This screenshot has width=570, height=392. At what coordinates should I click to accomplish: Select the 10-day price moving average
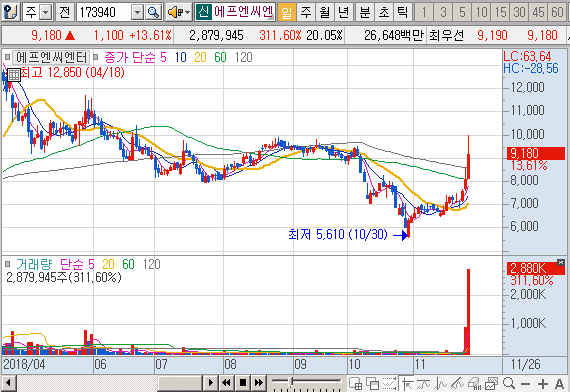click(180, 57)
